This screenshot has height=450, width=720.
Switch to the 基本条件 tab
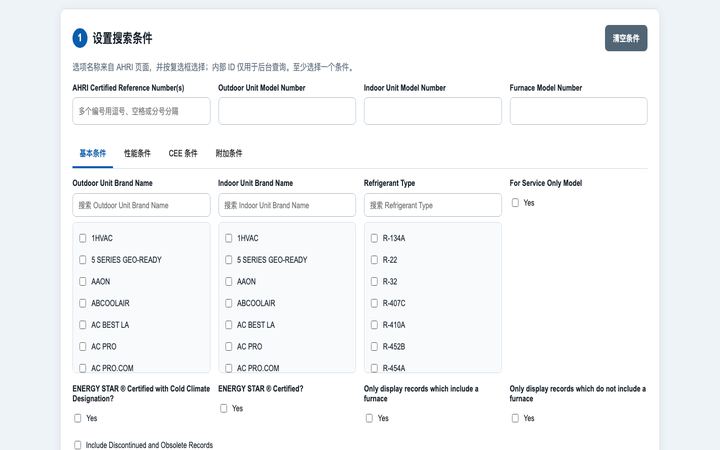pyautogui.click(x=92, y=153)
